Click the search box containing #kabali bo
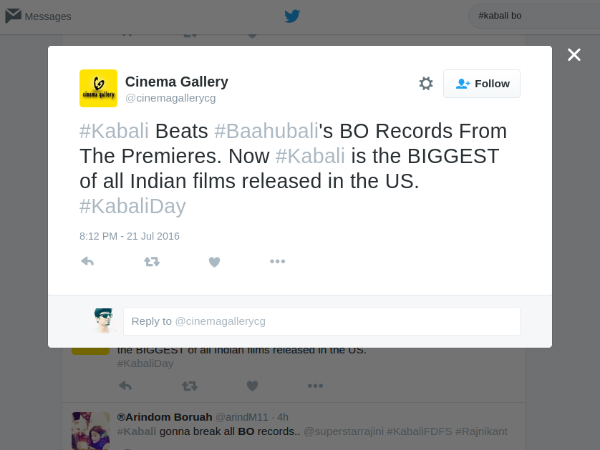The height and width of the screenshot is (450, 600). click(530, 16)
